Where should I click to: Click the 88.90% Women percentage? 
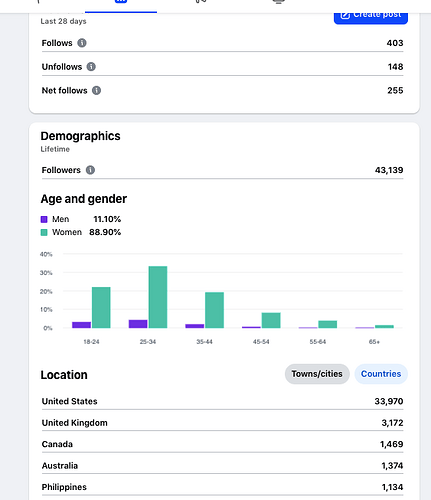pos(105,232)
